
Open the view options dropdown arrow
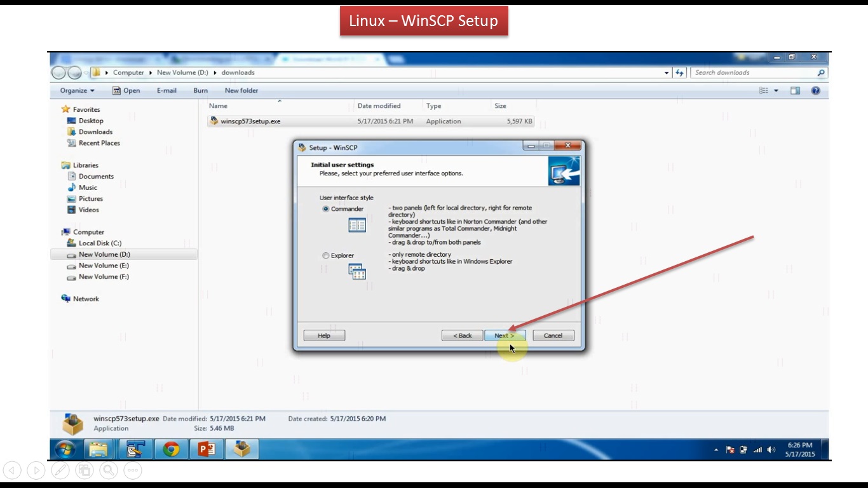pyautogui.click(x=776, y=91)
